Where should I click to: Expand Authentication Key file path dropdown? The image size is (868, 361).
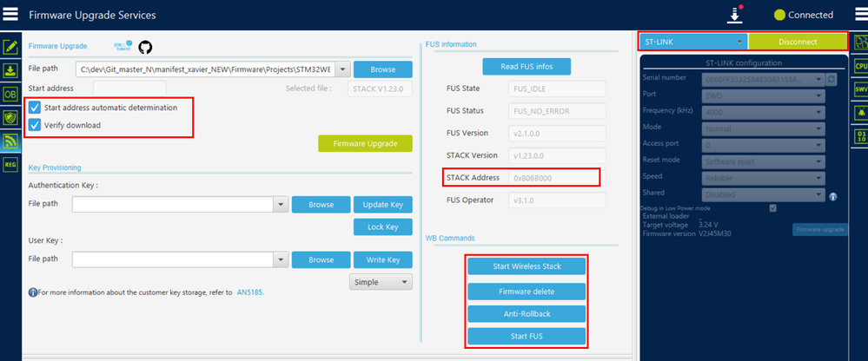click(x=282, y=205)
